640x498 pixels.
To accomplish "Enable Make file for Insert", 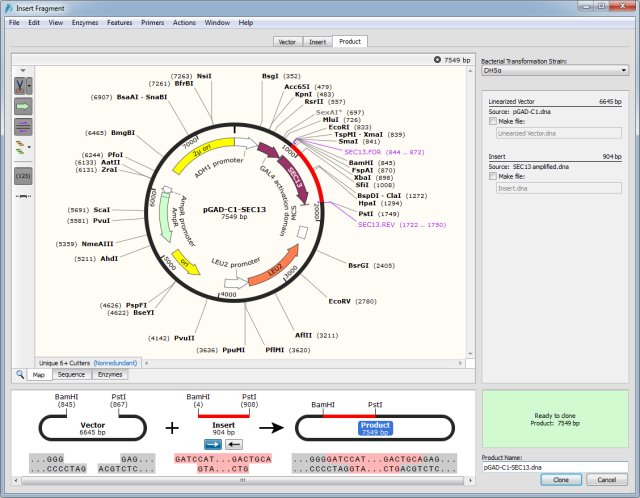I will (x=492, y=176).
